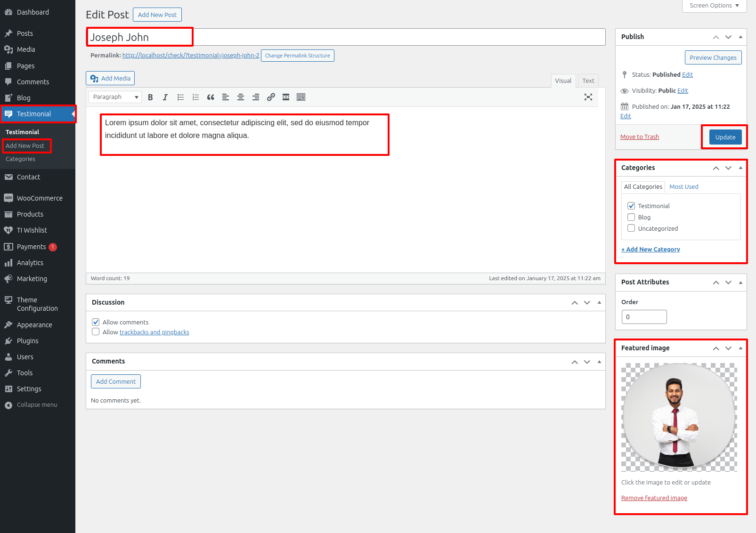This screenshot has height=533, width=756.
Task: Open the Most Used categories tab
Action: [683, 187]
